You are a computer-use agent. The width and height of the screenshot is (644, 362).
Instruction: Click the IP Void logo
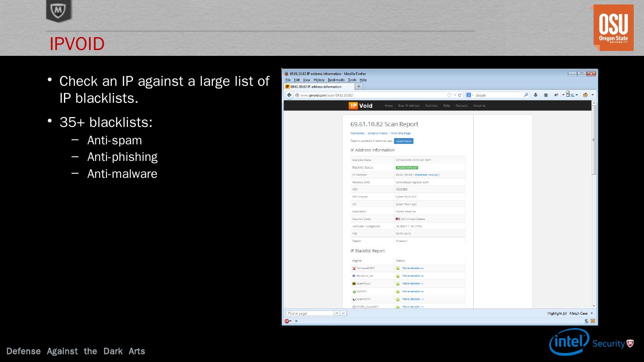click(360, 105)
